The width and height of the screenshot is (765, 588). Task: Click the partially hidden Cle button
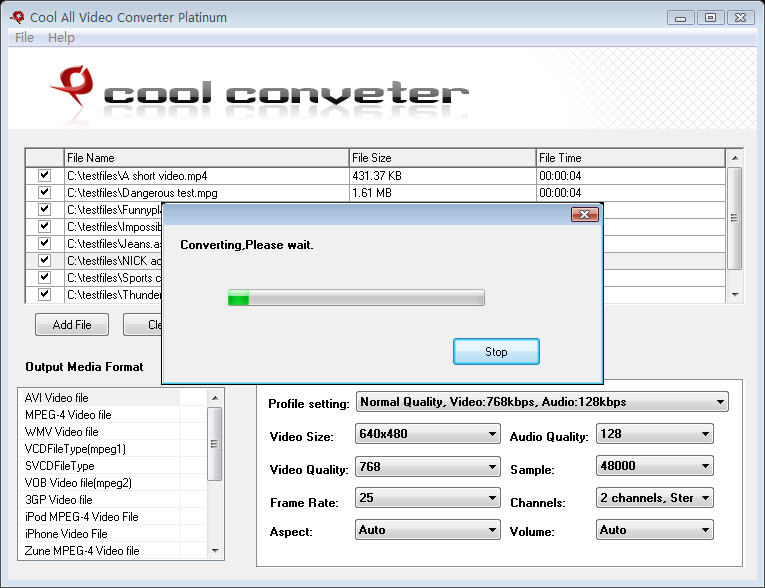pyautogui.click(x=142, y=325)
